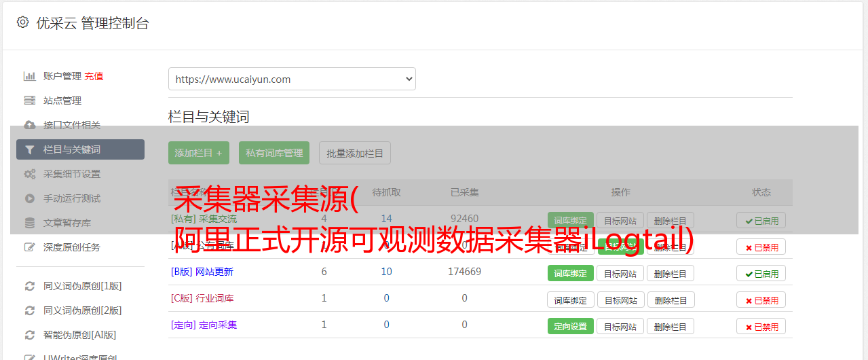Click the 批量添加栏目 button
Viewport: 868px width, 360px height.
coord(355,153)
